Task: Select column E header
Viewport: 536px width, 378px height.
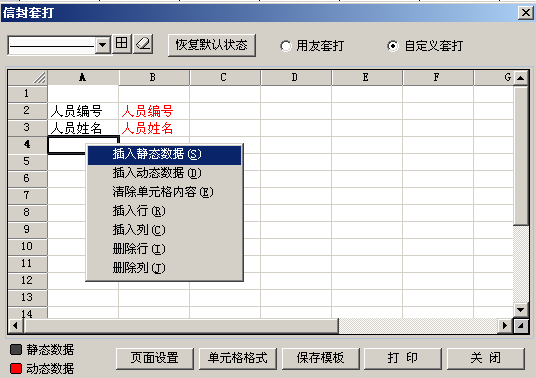Action: coord(367,78)
